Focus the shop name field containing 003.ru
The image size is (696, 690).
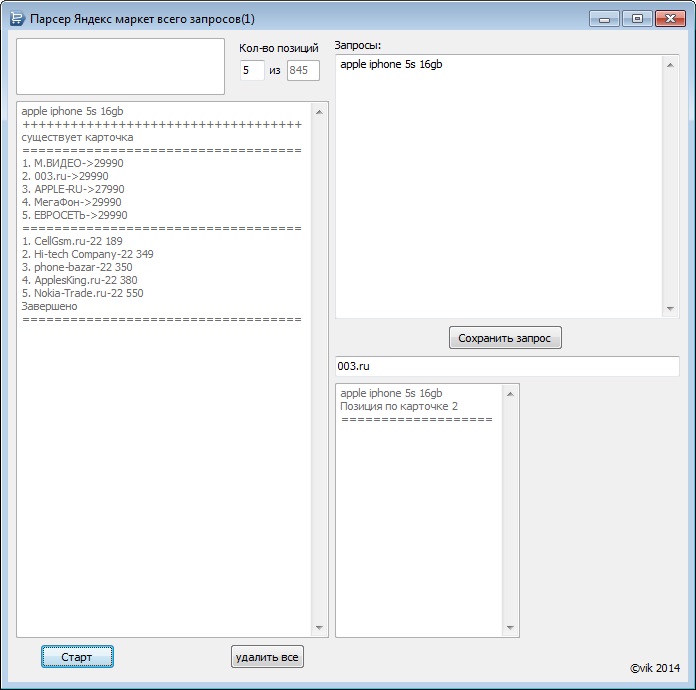pos(507,366)
